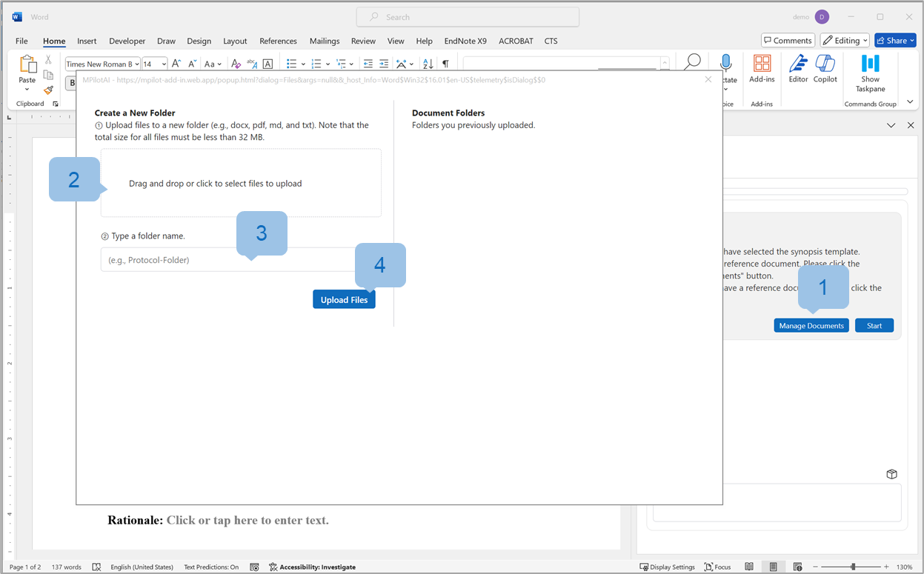Click Accessibility: Investigate status
This screenshot has height=574, width=924.
pos(312,567)
